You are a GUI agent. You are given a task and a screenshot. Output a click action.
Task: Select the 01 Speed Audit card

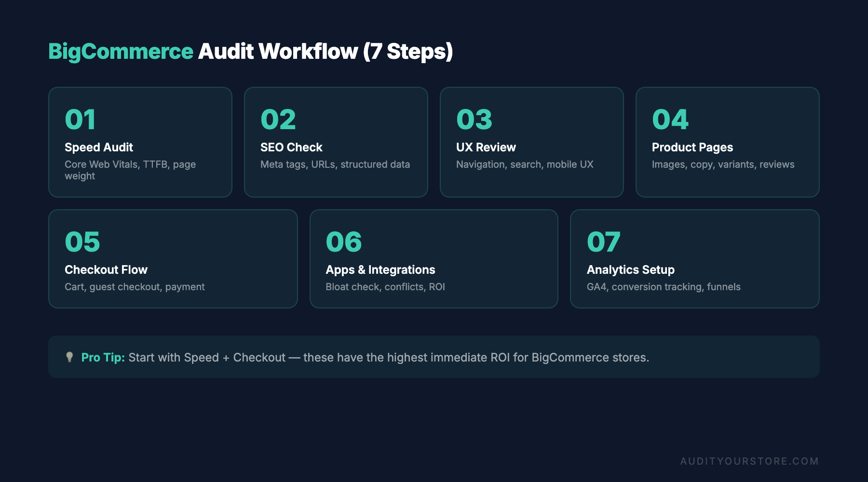[140, 142]
